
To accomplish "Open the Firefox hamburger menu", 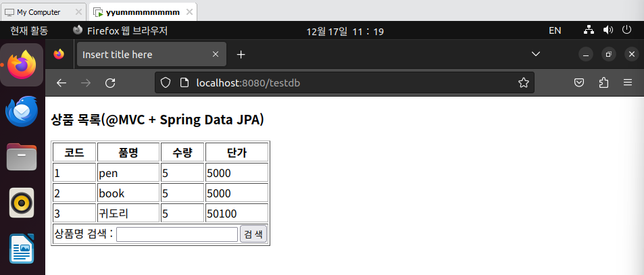I will [628, 83].
